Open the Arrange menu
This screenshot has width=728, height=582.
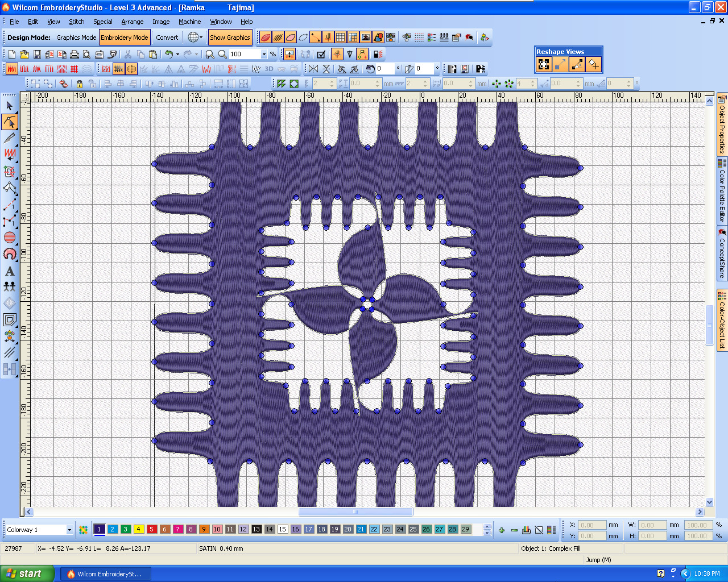coord(133,22)
